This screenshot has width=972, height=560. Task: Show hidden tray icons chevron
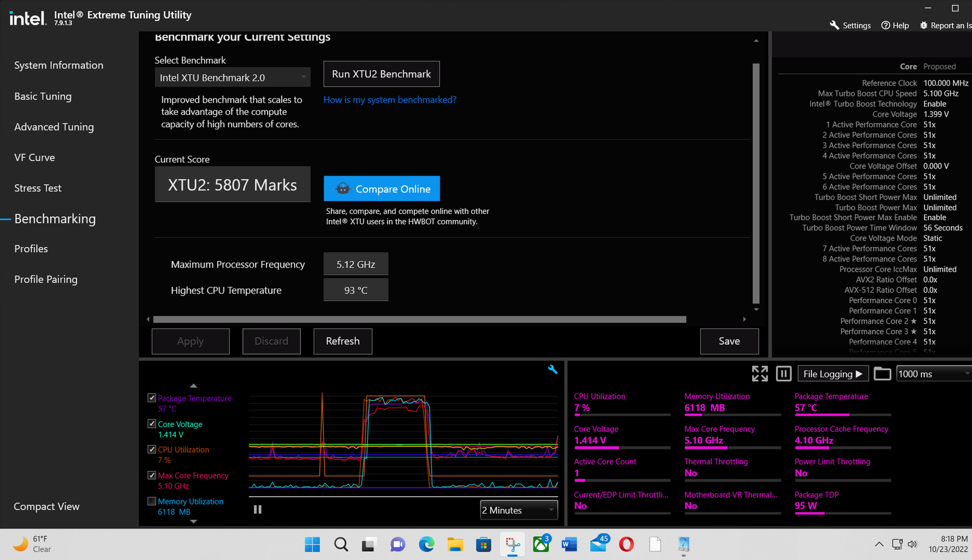pos(879,544)
